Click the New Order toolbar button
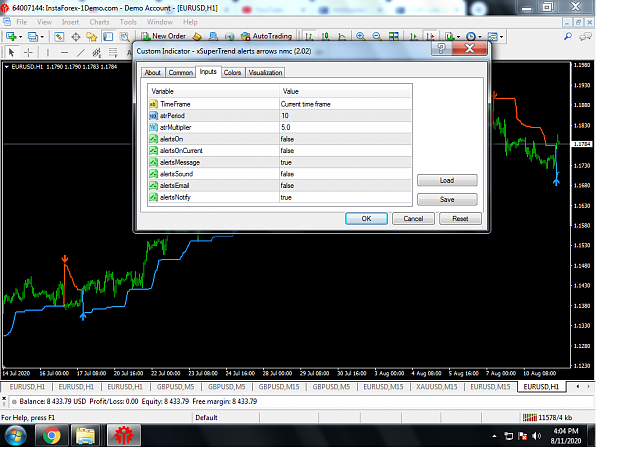The image size is (625, 469). [163, 36]
